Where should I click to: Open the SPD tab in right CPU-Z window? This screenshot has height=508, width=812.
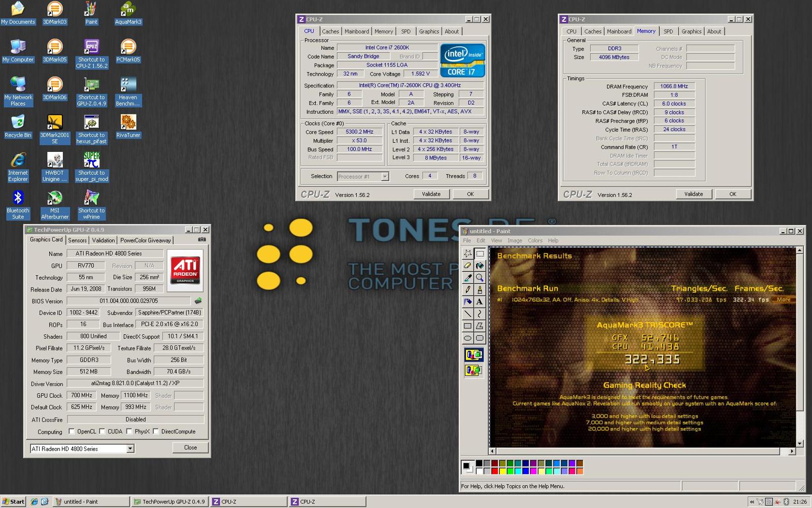668,31
